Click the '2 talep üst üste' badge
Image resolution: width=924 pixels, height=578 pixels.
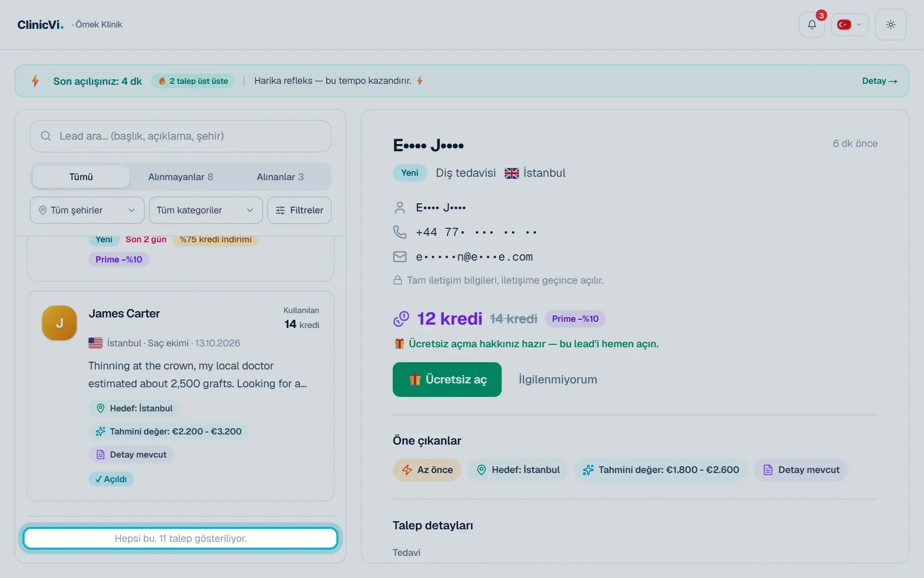193,81
